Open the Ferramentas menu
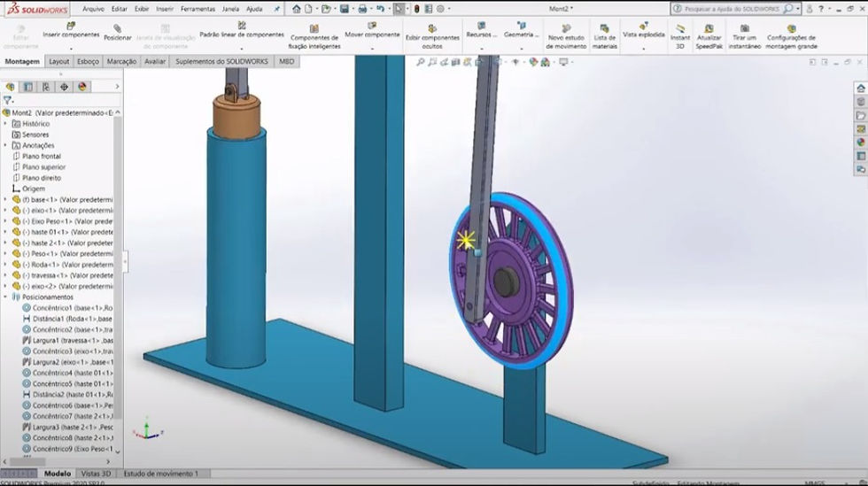Image resolution: width=868 pixels, height=486 pixels. [198, 9]
